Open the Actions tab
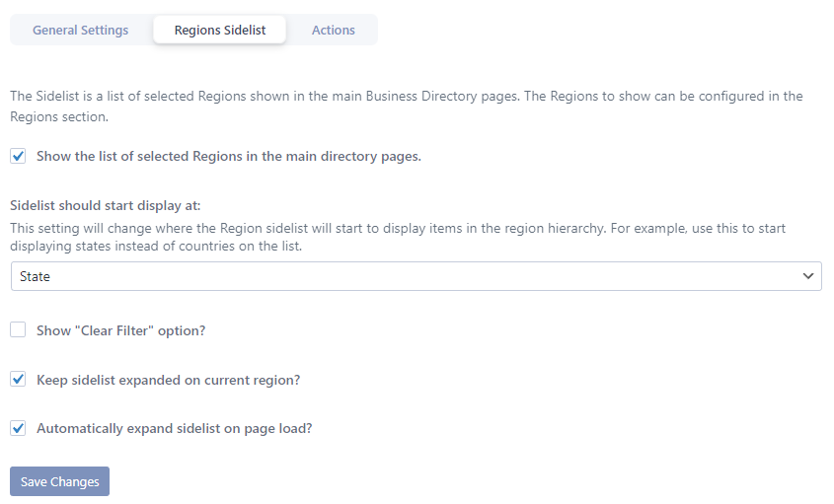 coord(333,31)
